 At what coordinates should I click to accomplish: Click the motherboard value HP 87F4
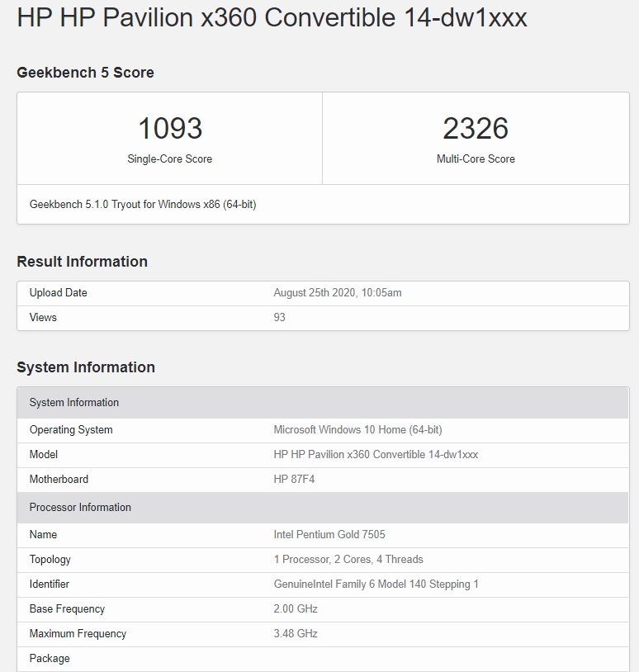296,480
